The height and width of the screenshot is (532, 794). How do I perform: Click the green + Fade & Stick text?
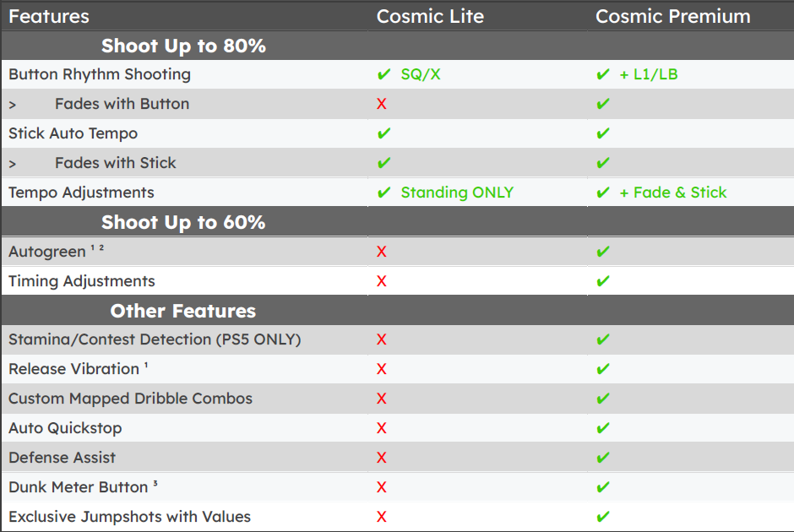[x=673, y=193]
